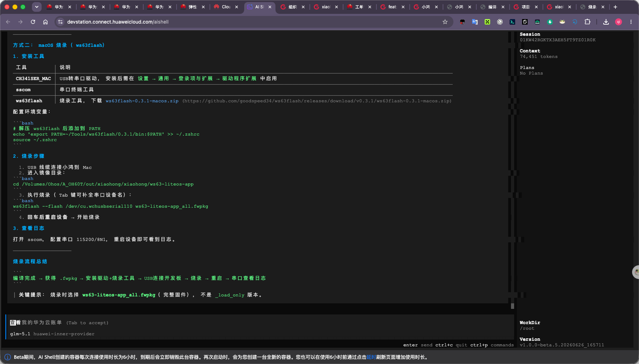The height and width of the screenshot is (364, 639).
Task: Open the browser three-dot menu
Action: [631, 22]
